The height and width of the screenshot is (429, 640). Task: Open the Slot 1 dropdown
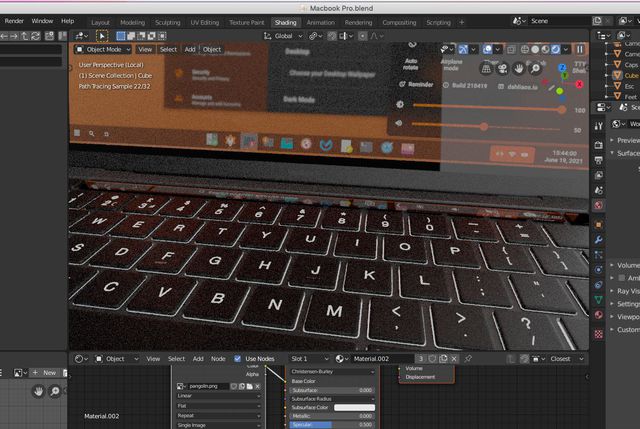(309, 359)
